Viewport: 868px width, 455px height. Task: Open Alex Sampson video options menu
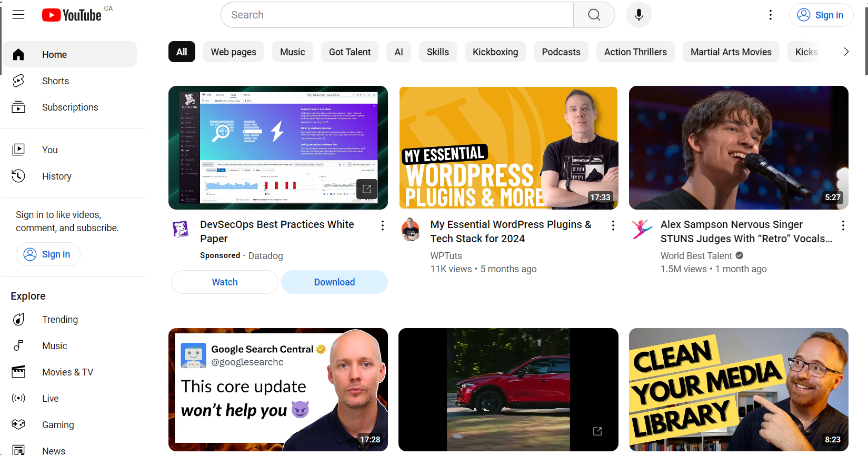click(x=843, y=225)
